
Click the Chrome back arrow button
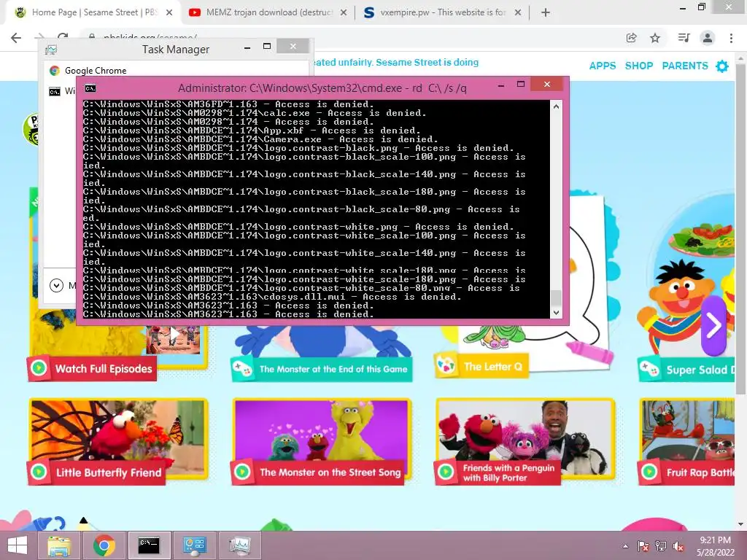(16, 38)
